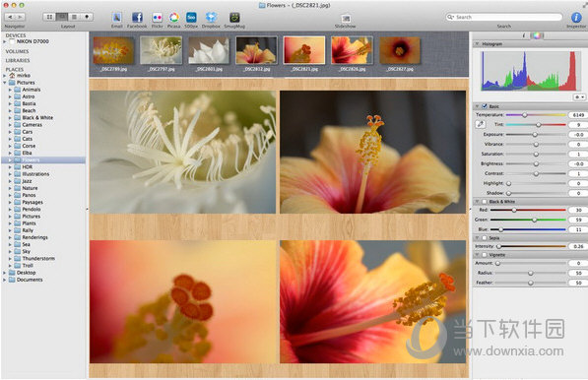The width and height of the screenshot is (588, 380).
Task: Select the filmstrip viewer layout button
Action: 62,17
